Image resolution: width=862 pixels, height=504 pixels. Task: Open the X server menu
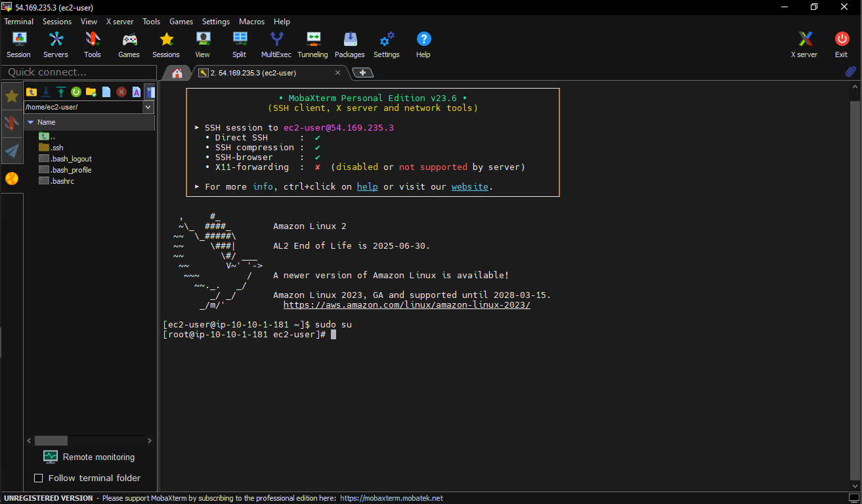click(119, 22)
